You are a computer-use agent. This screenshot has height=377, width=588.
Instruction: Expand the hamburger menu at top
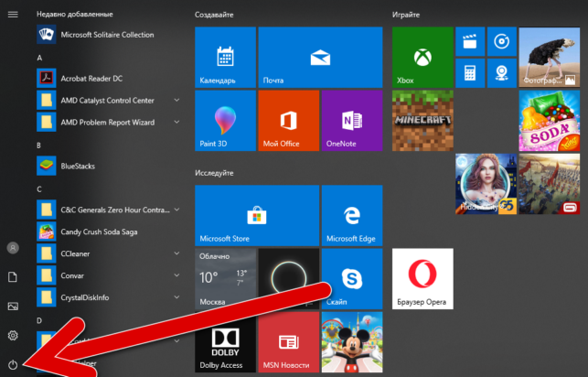tap(13, 15)
